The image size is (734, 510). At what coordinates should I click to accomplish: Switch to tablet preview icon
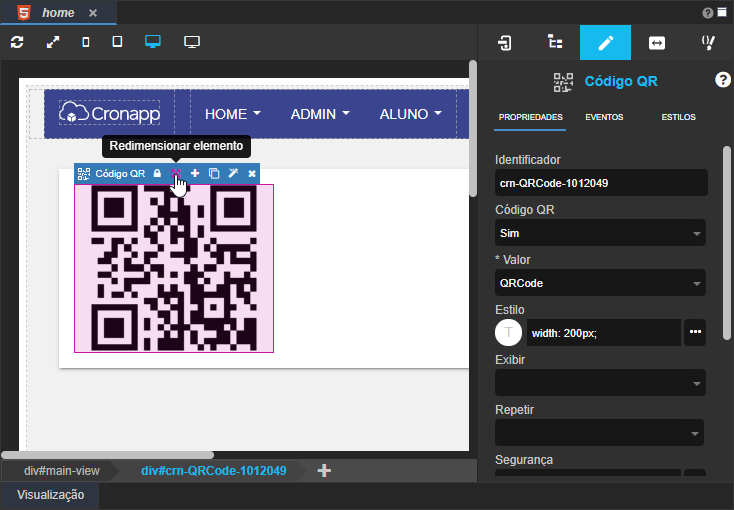point(117,42)
